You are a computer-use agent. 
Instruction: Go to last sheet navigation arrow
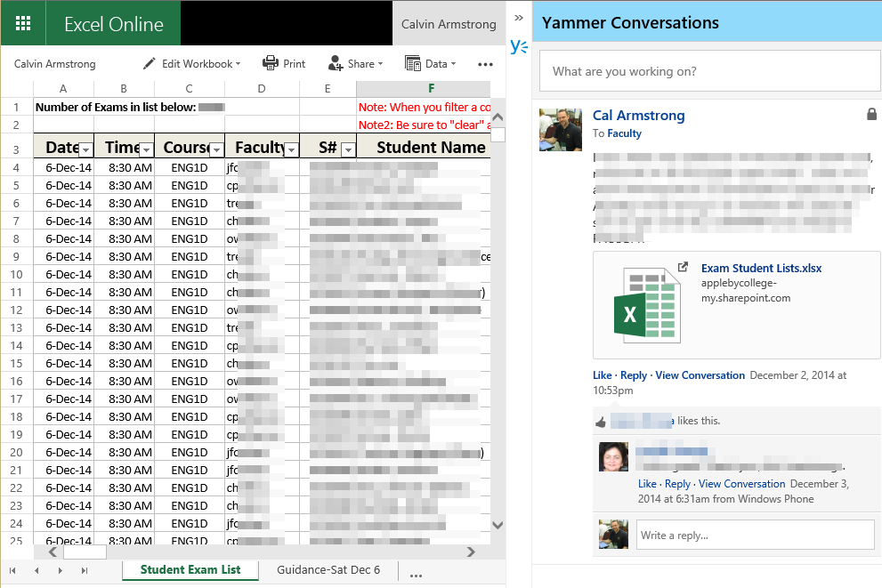(85, 570)
